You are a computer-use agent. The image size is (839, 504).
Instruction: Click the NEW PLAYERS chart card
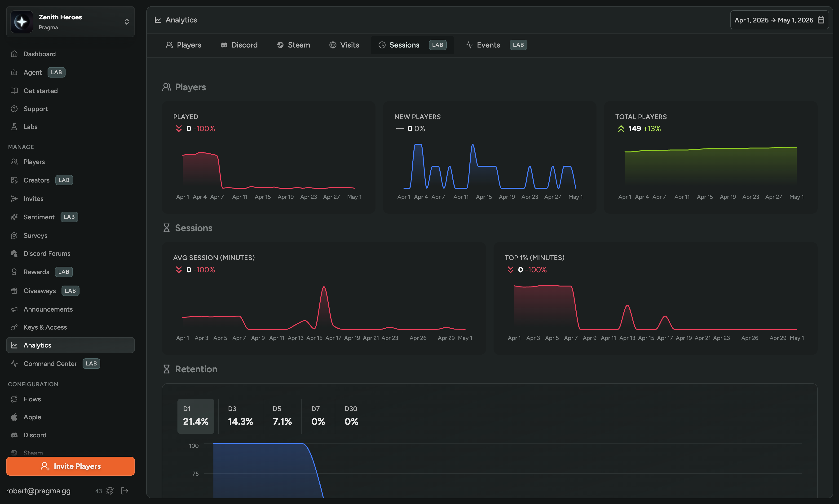click(490, 157)
